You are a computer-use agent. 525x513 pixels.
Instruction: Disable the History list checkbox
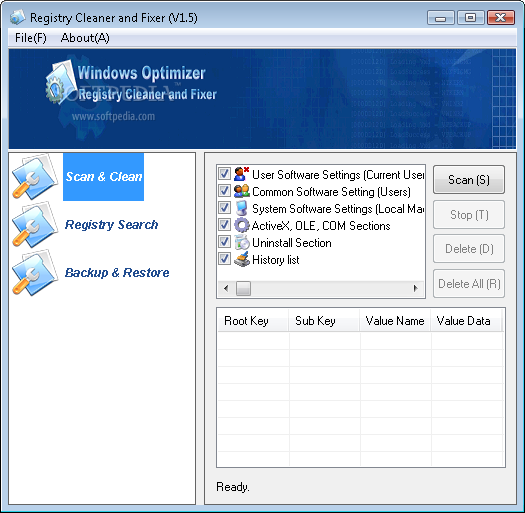point(224,259)
